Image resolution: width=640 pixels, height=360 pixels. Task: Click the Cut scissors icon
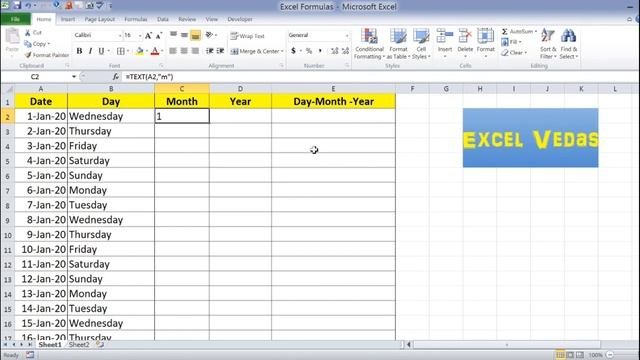pos(28,33)
